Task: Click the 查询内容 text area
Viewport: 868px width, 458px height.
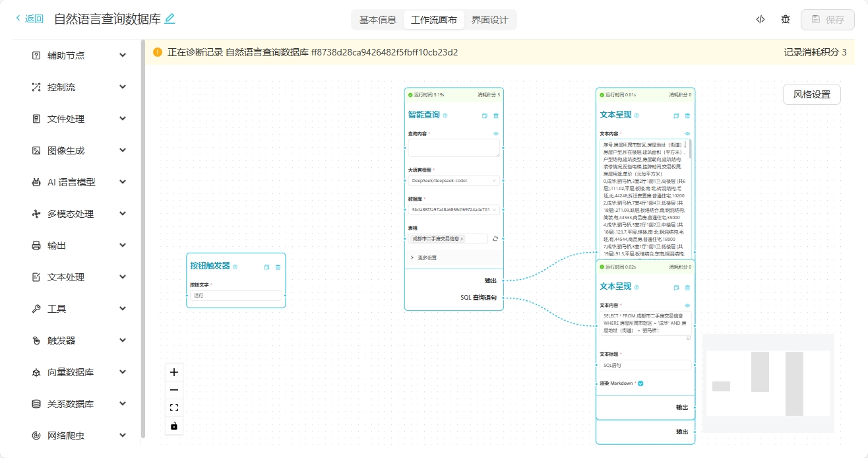Action: (x=454, y=148)
